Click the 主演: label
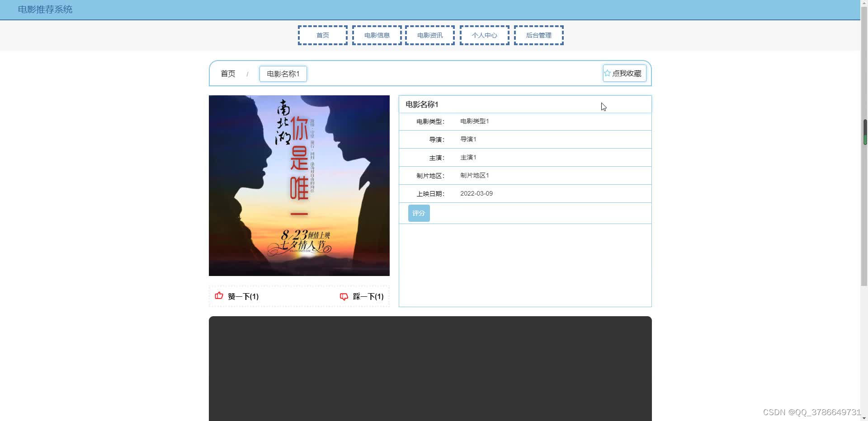This screenshot has width=868, height=421. 437,158
